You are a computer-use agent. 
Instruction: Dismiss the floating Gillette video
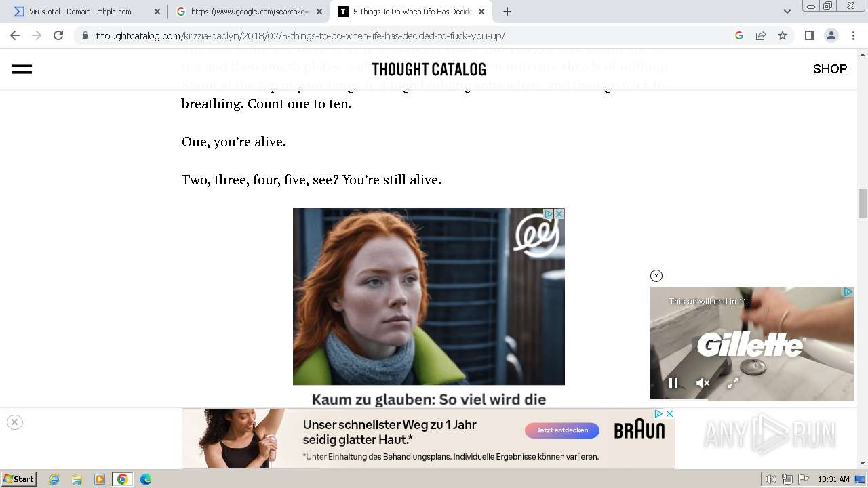[656, 276]
